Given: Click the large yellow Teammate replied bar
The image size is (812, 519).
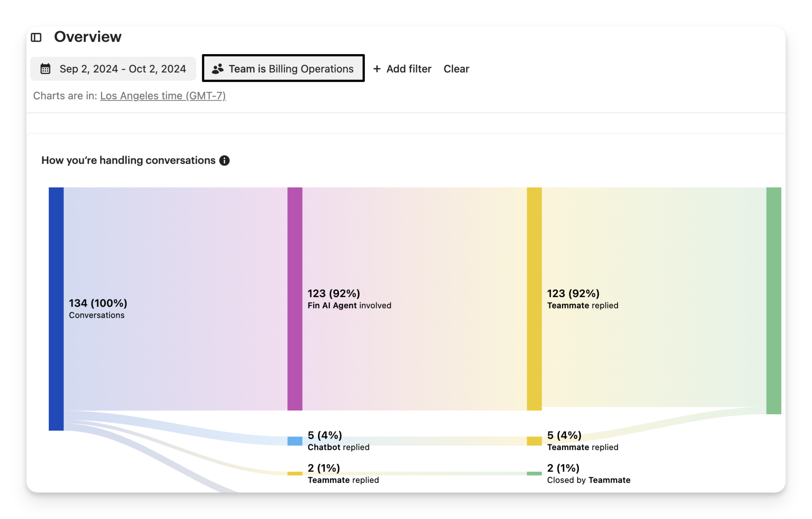Looking at the screenshot, I should [534, 298].
